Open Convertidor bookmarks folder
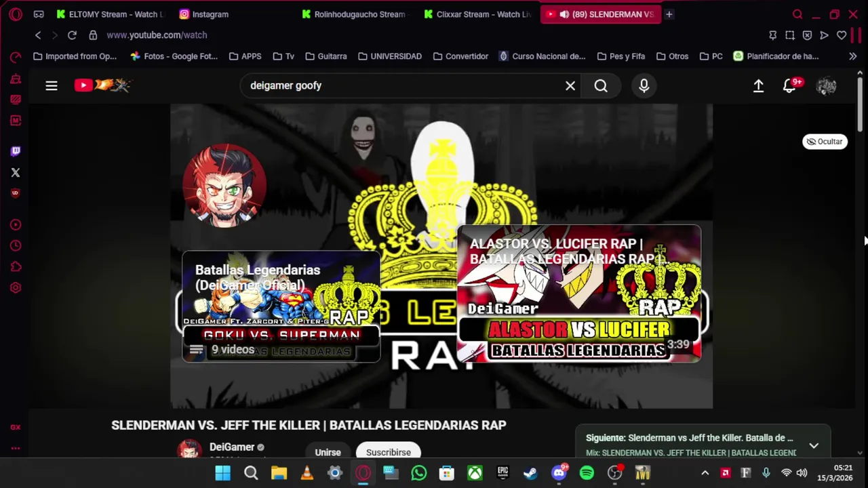The width and height of the screenshot is (868, 488). [460, 56]
